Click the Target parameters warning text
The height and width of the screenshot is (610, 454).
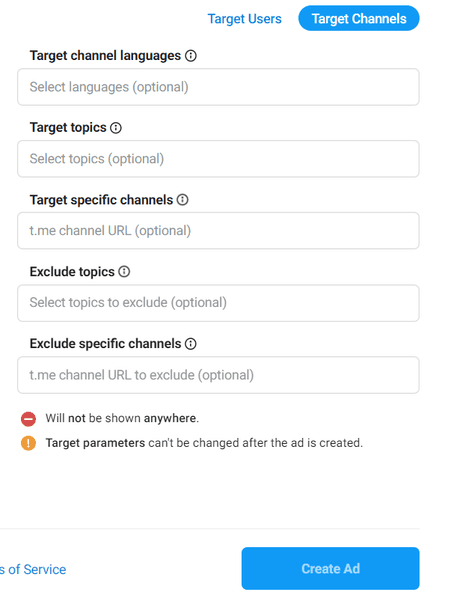point(204,443)
